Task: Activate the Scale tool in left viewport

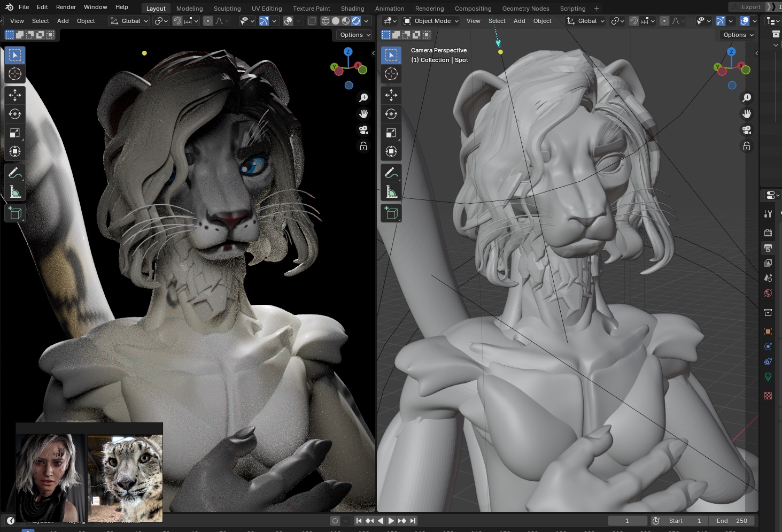Action: (15, 133)
